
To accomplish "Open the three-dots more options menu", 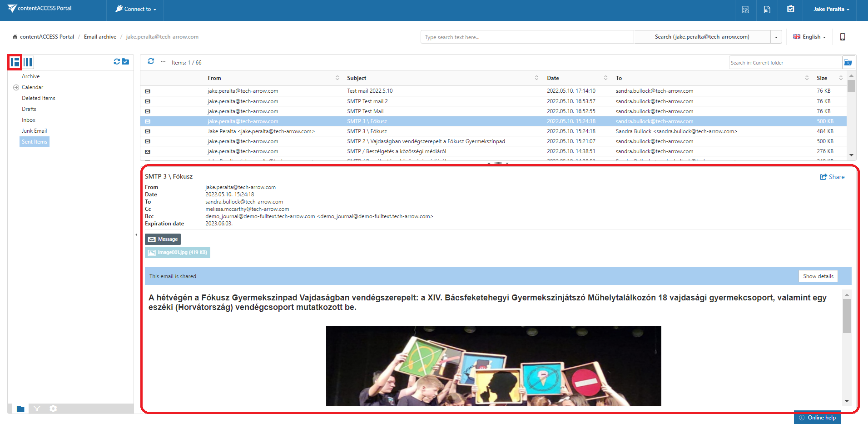I will point(163,61).
